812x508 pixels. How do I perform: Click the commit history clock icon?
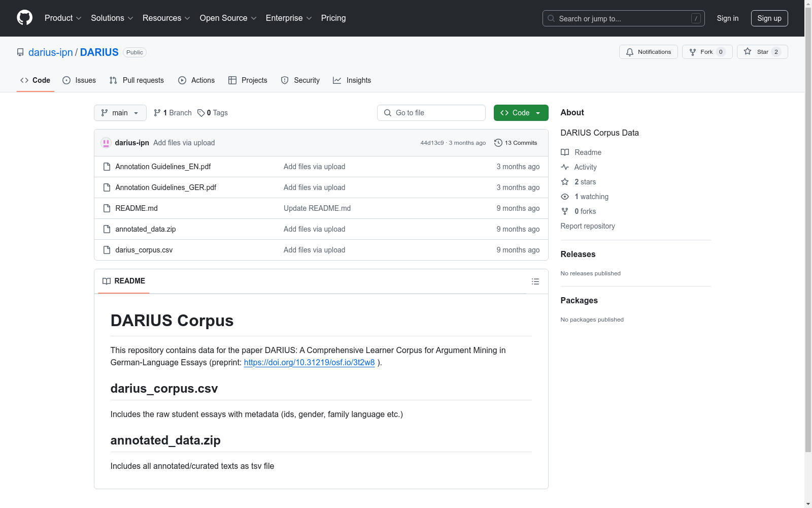click(498, 143)
